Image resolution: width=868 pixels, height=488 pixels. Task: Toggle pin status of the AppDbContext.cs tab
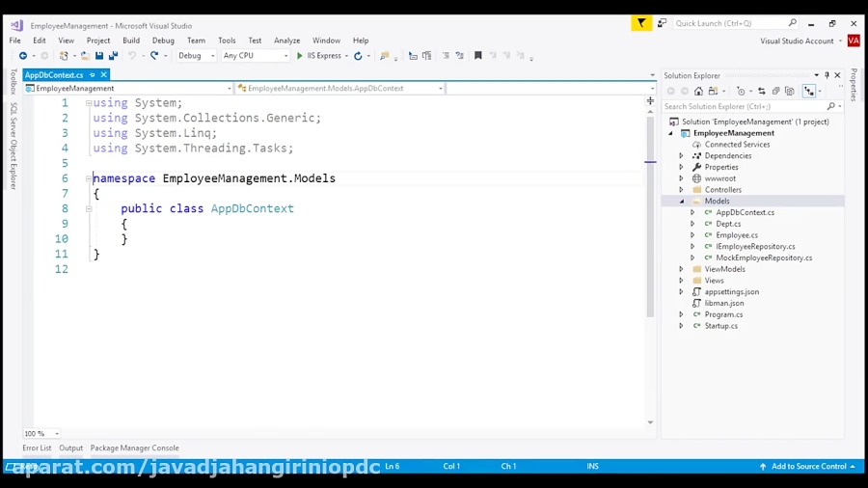93,74
